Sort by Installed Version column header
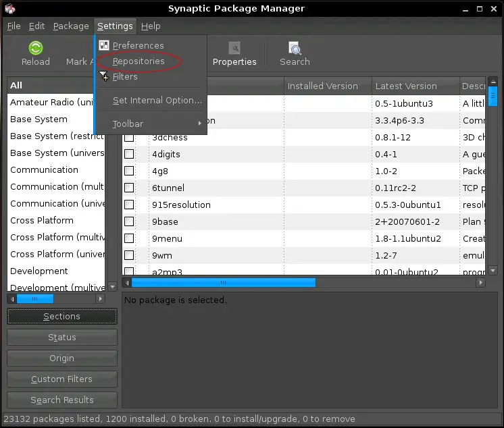Screen dimensions: 504x428 [328, 86]
